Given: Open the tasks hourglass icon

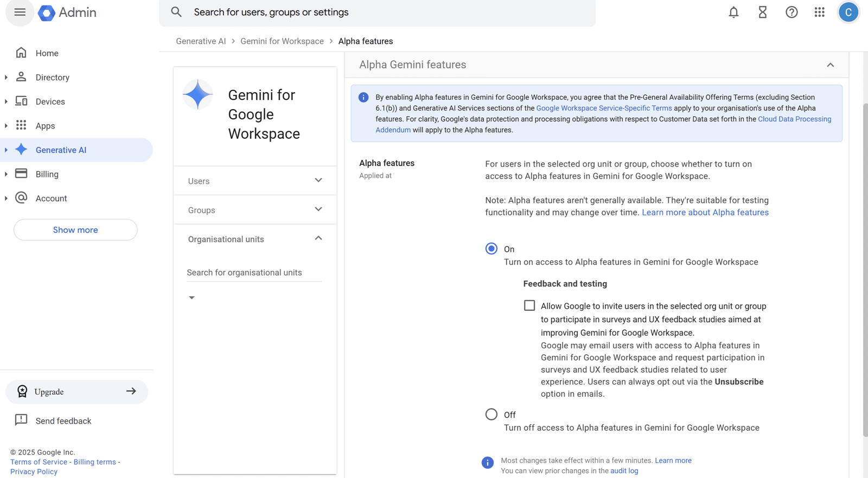Looking at the screenshot, I should (763, 12).
